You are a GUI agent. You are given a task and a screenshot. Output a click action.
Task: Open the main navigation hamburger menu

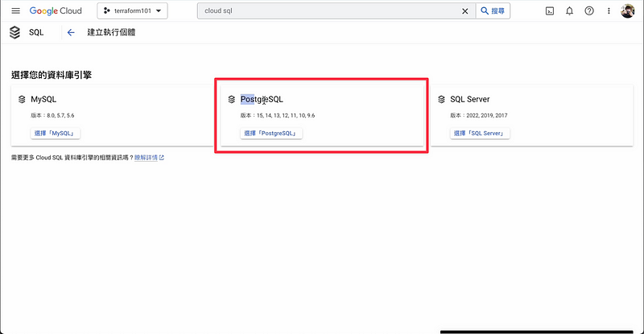tap(15, 11)
